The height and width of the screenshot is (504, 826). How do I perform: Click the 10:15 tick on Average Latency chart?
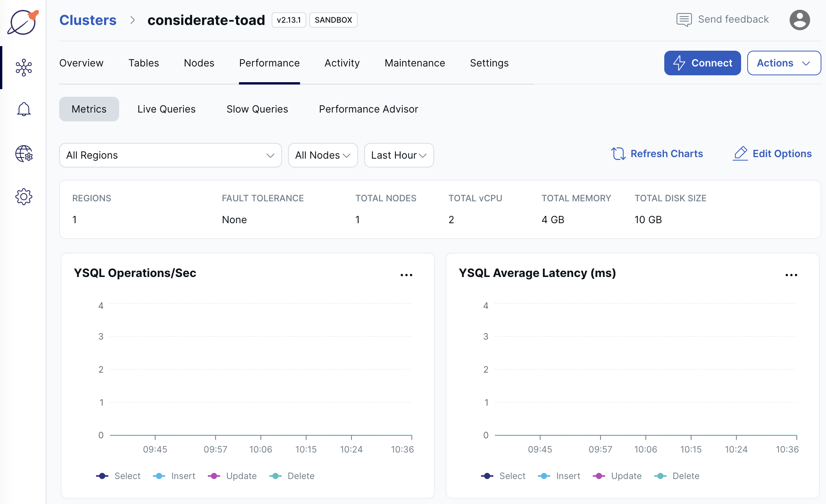tap(691, 449)
